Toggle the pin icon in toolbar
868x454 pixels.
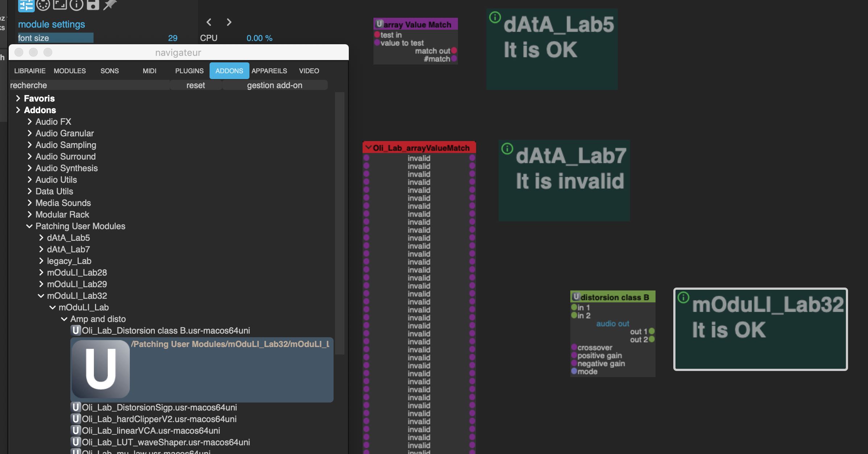point(109,4)
